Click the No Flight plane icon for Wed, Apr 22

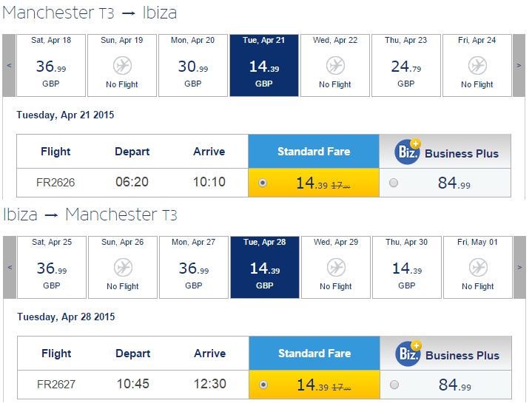[335, 65]
